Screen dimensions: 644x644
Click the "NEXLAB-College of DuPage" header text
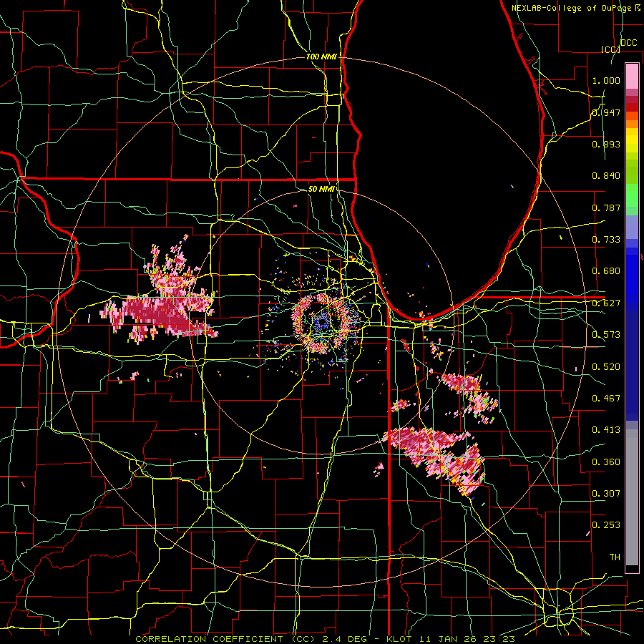click(x=572, y=8)
